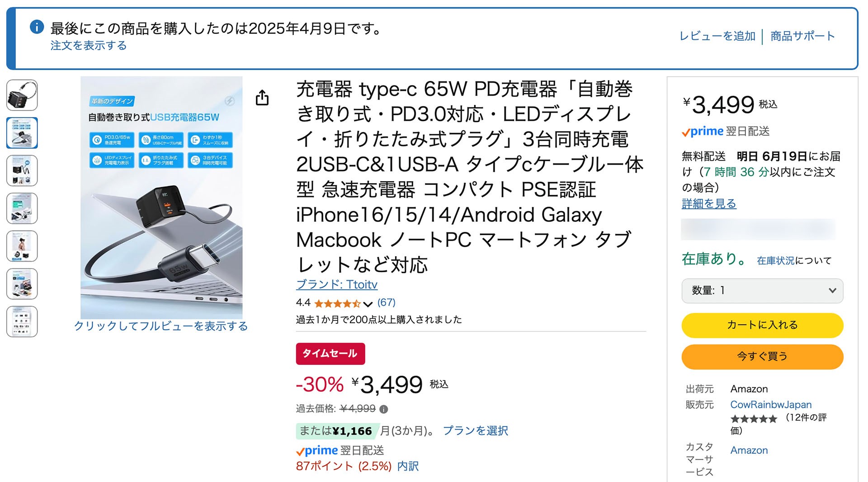The width and height of the screenshot is (868, 482).
Task: Open the 数量 quantity dropdown
Action: coord(762,291)
